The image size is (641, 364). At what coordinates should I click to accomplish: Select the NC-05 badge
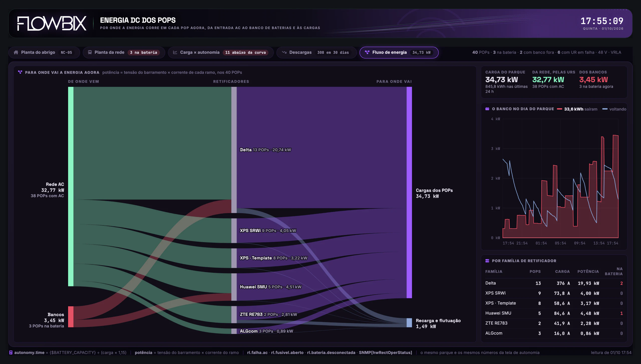[x=66, y=53]
